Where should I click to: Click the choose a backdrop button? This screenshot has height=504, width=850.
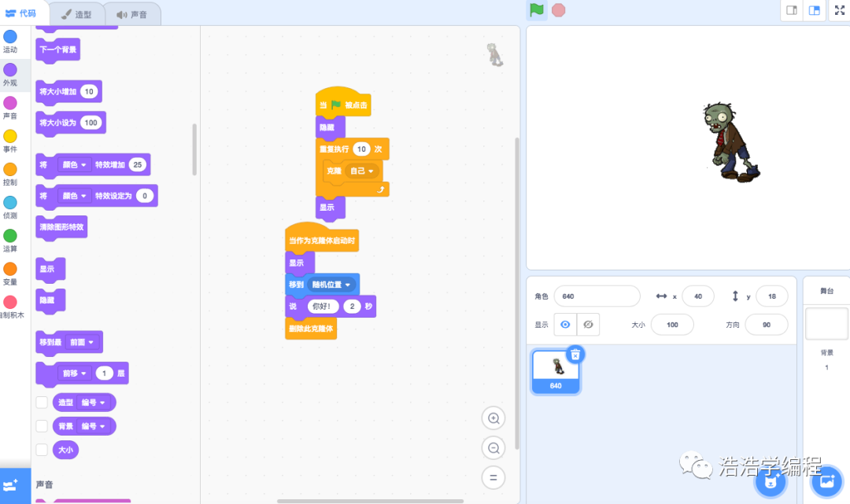pyautogui.click(x=826, y=482)
